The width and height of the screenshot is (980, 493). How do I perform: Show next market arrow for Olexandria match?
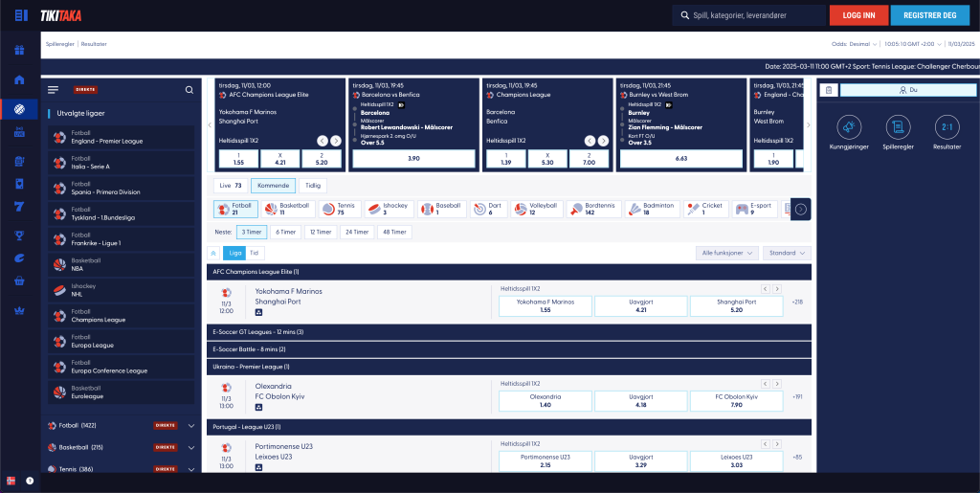(777, 384)
